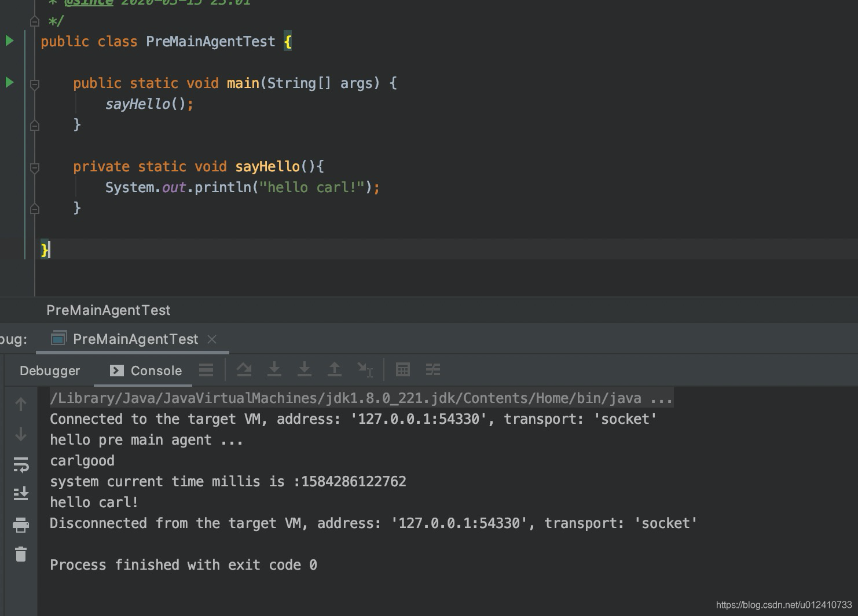The image size is (858, 616).
Task: Click the console Down arrow
Action: click(x=21, y=434)
